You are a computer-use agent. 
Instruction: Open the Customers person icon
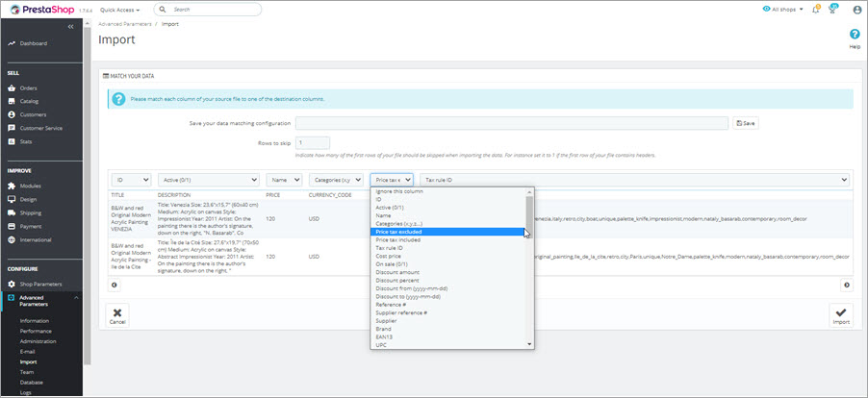tap(12, 114)
